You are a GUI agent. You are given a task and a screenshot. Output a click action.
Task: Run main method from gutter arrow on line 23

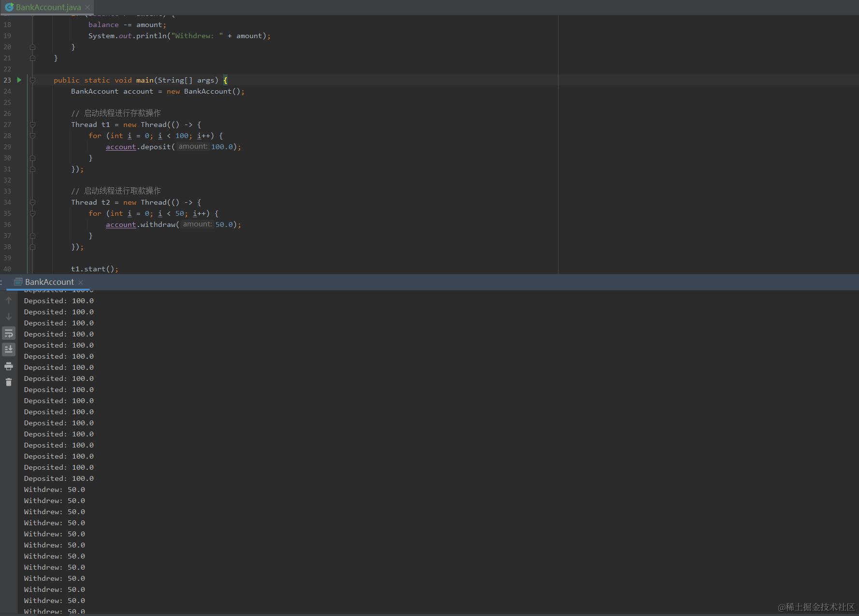[x=19, y=80]
